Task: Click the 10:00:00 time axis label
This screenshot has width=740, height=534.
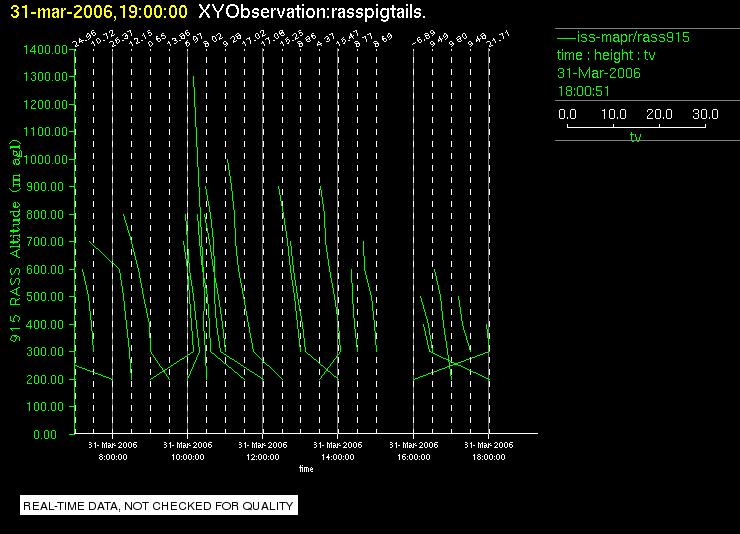Action: click(x=188, y=457)
